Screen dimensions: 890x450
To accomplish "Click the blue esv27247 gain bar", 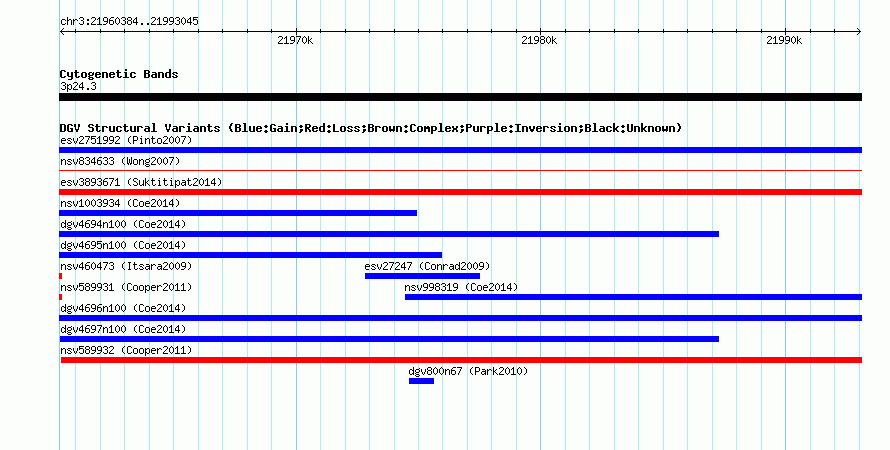I will 422,276.
